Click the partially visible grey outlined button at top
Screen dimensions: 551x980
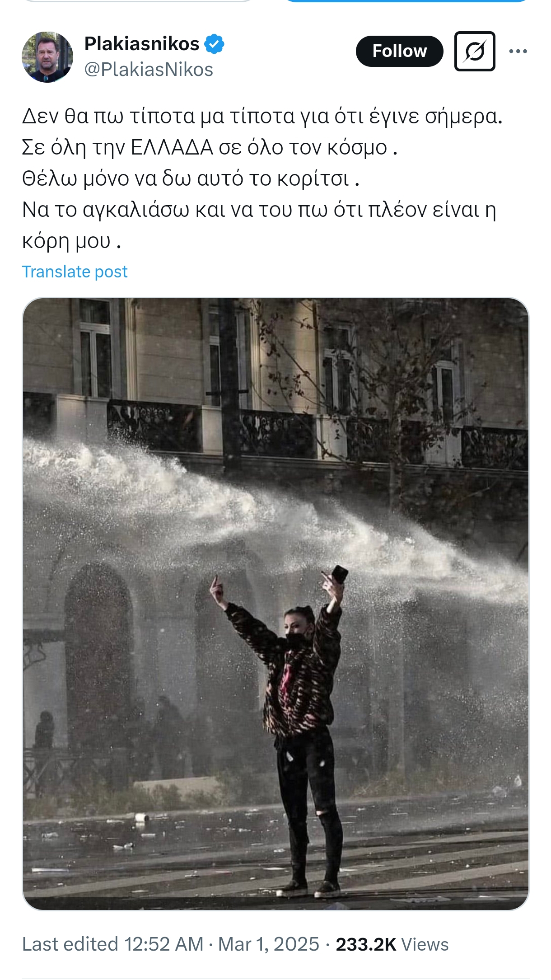point(138,1)
